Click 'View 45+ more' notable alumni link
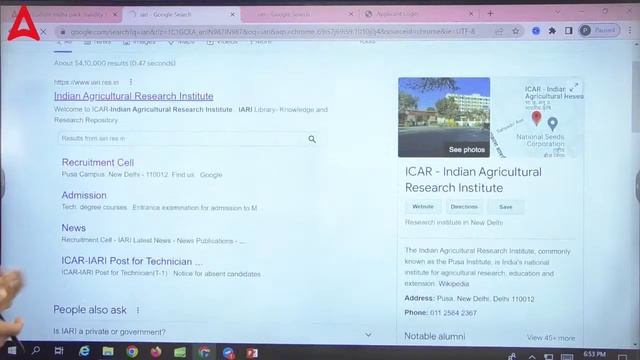 tap(551, 338)
